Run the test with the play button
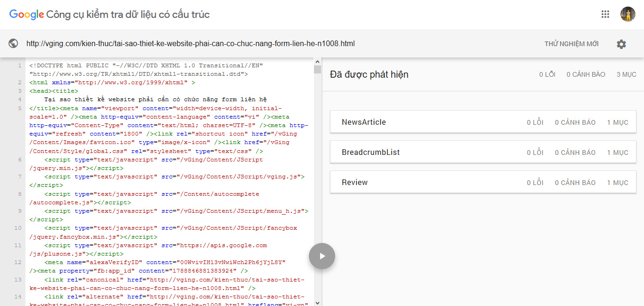The height and width of the screenshot is (306, 644). [x=322, y=256]
